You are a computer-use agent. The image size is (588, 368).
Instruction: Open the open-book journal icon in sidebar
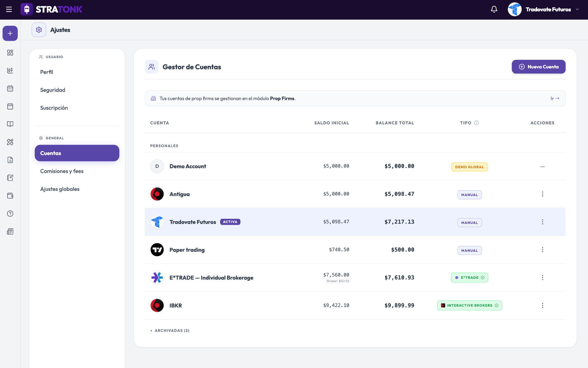(x=10, y=124)
